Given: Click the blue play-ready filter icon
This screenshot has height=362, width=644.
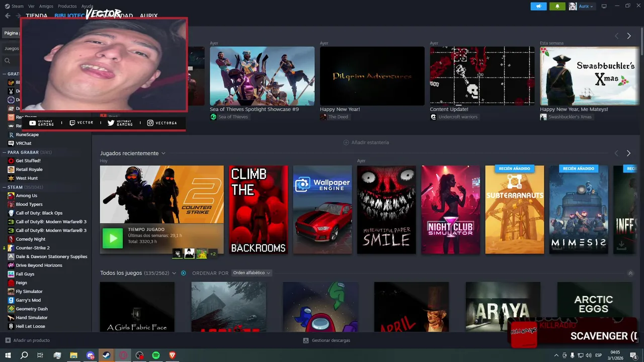Looking at the screenshot, I should (x=184, y=273).
